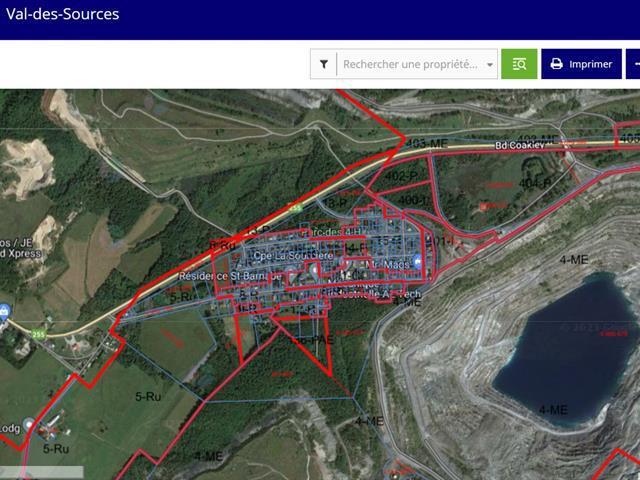Screen dimensions: 640x480
Task: Click the blue map pin at left edge
Action: click(5, 311)
